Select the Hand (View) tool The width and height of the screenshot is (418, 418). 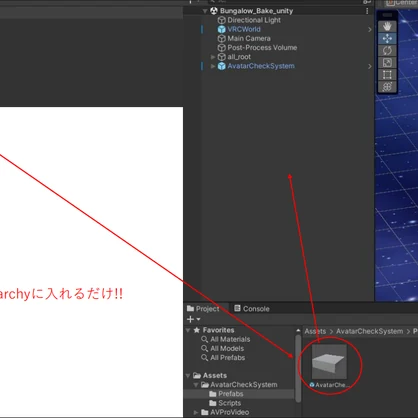[x=387, y=26]
